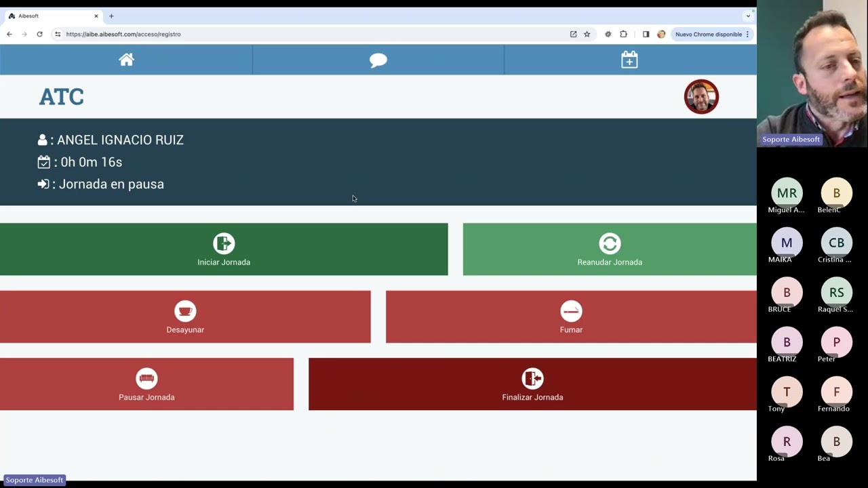Select the Fumar break button

571,317
